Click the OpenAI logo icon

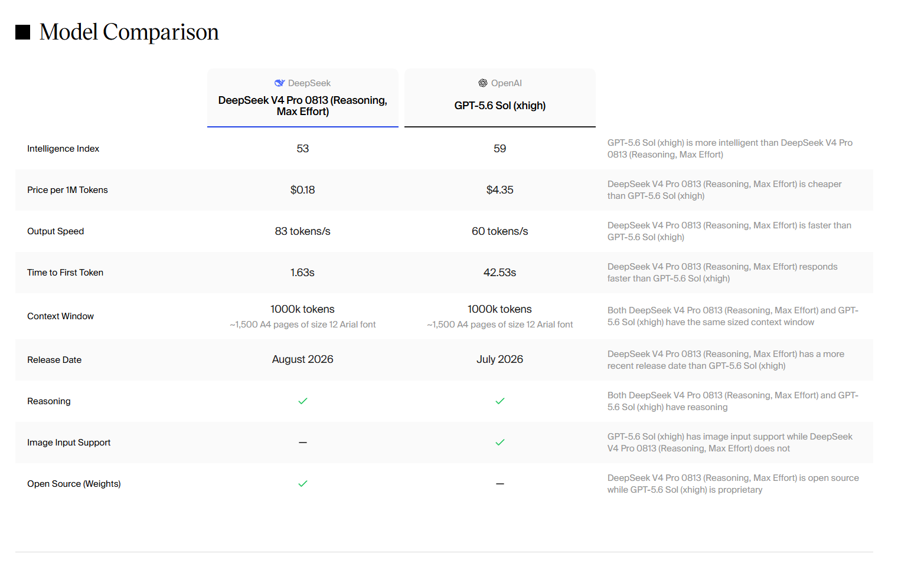483,83
